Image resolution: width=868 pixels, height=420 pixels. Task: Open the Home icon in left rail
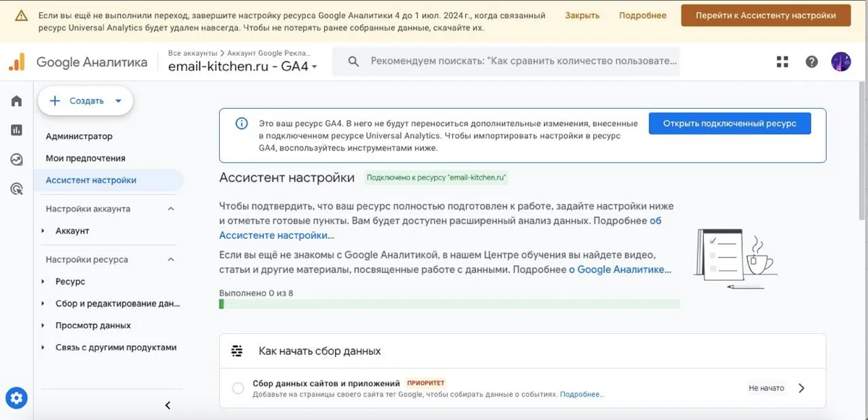(17, 101)
